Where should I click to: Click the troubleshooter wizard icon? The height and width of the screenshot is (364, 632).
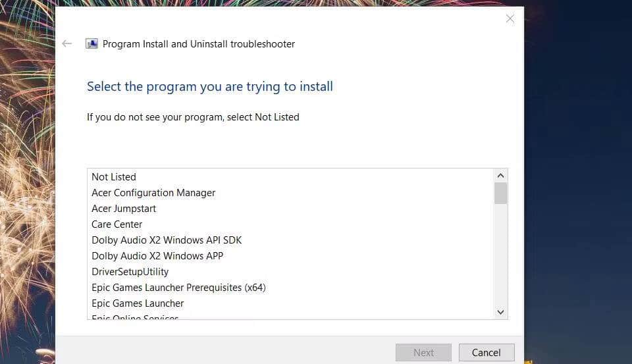pos(92,44)
